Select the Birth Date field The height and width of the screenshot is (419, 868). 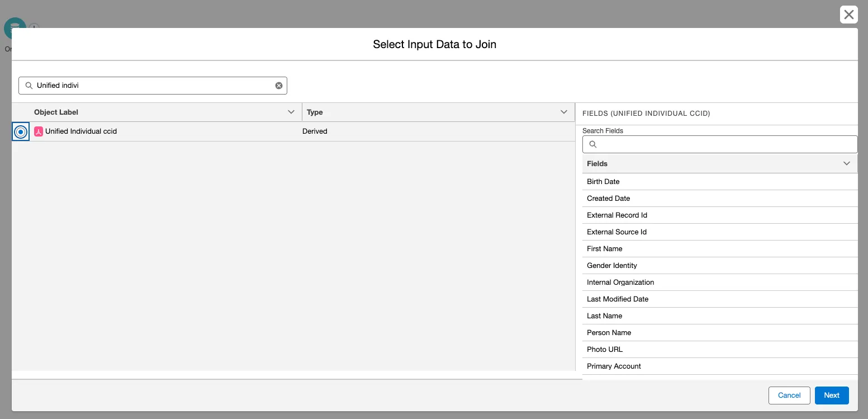click(x=603, y=182)
